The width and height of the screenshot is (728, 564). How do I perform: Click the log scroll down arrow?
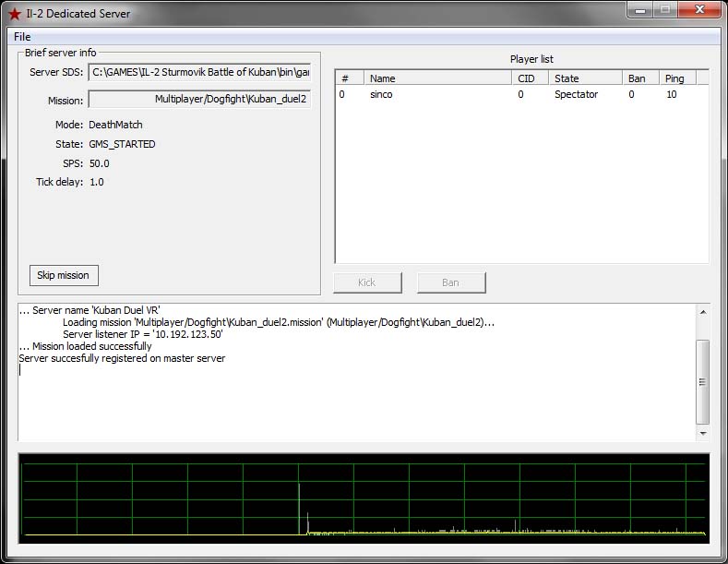[x=703, y=434]
